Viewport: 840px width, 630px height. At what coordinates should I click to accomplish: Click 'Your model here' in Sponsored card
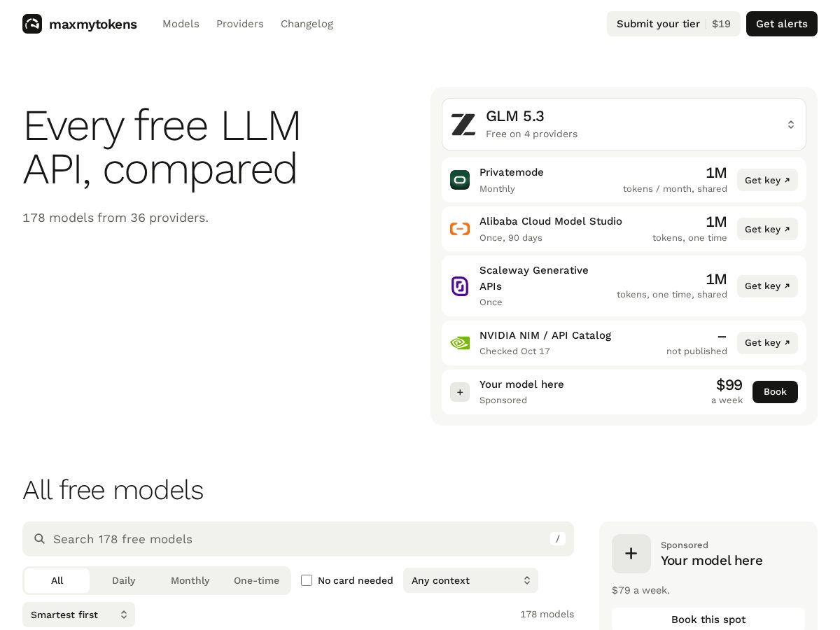point(712,561)
